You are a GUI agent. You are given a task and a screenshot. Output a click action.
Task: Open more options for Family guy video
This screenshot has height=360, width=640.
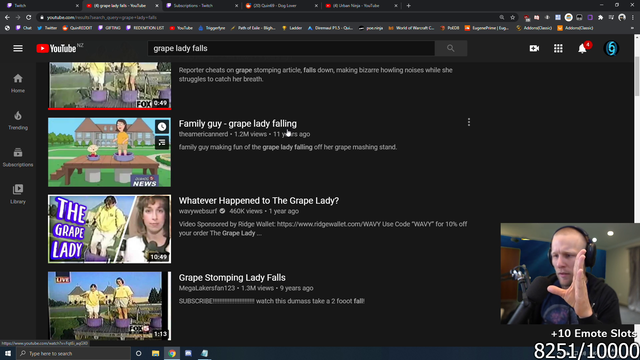coord(469,122)
